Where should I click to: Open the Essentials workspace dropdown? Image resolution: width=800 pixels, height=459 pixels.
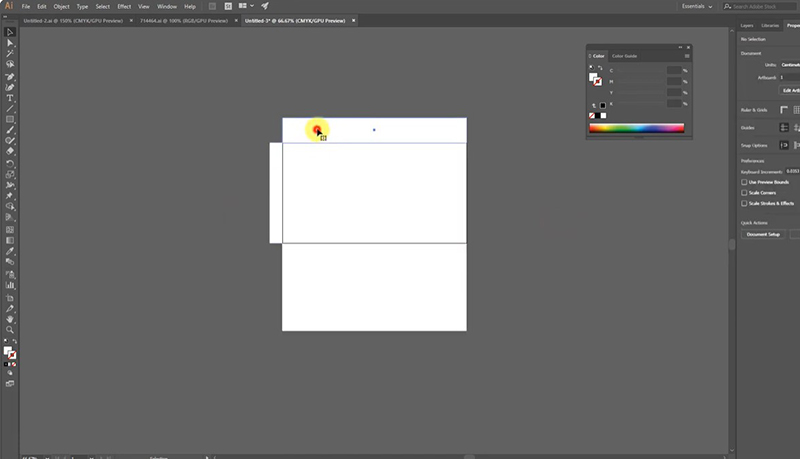click(x=697, y=6)
